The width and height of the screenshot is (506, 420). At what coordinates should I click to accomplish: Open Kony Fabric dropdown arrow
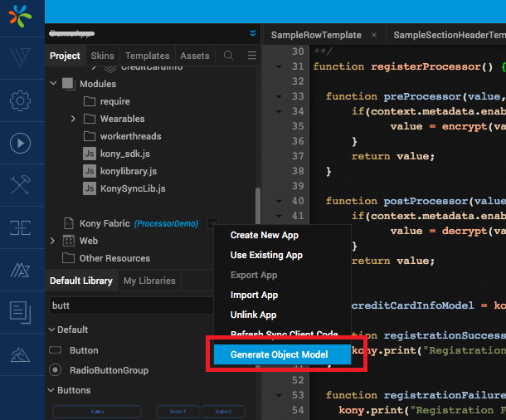pyautogui.click(x=213, y=223)
